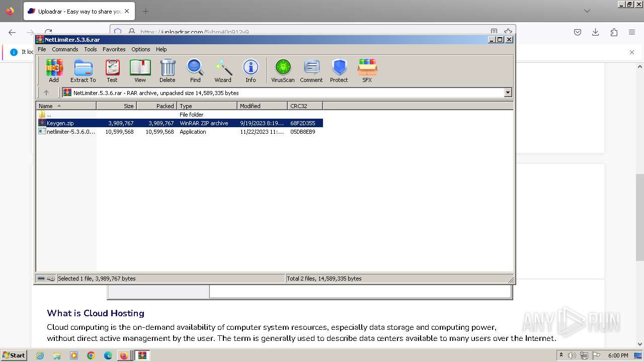This screenshot has width=644, height=362.
Task: Open Firefox application hamburger menu
Action: click(632, 32)
